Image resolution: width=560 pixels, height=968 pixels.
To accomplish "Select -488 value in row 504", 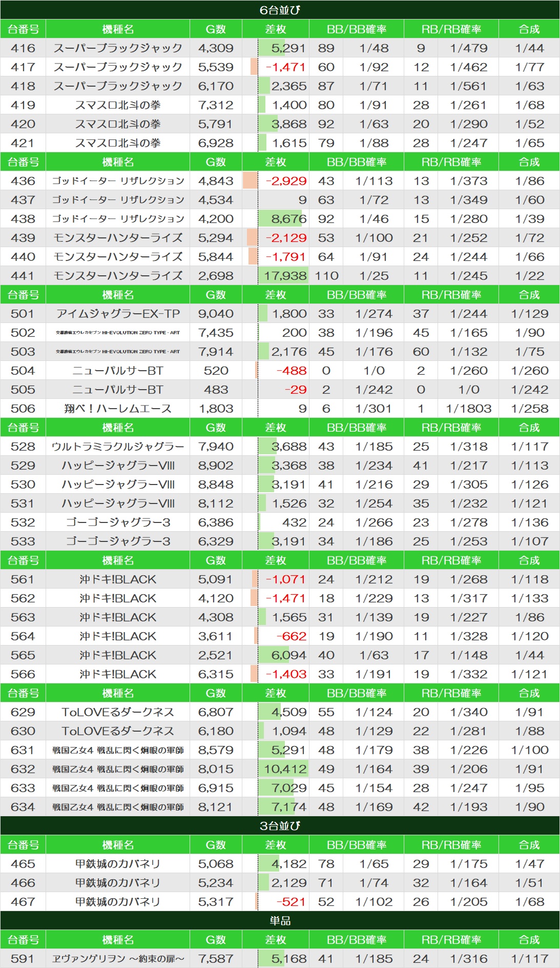I will [x=291, y=371].
